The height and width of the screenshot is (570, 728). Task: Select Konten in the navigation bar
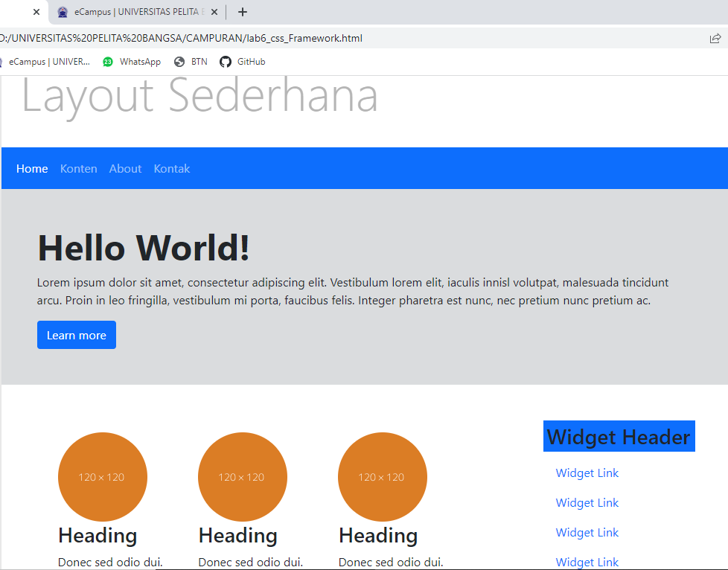pyautogui.click(x=78, y=168)
